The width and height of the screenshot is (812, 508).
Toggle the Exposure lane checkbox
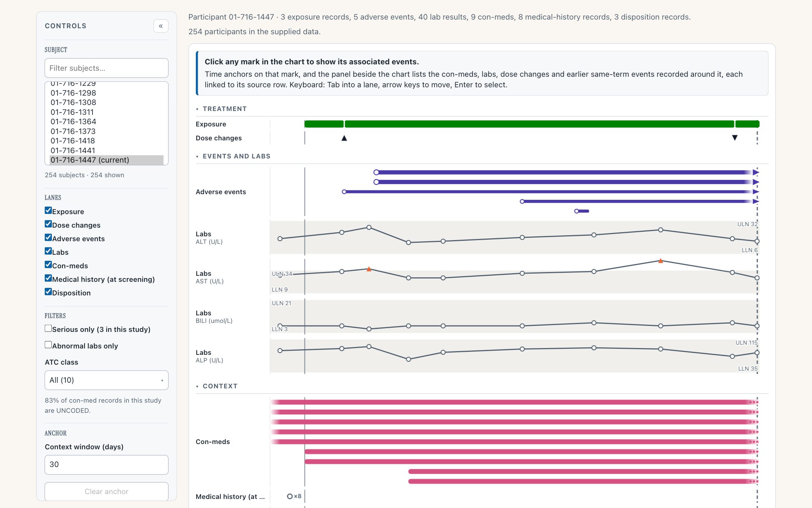pyautogui.click(x=48, y=210)
